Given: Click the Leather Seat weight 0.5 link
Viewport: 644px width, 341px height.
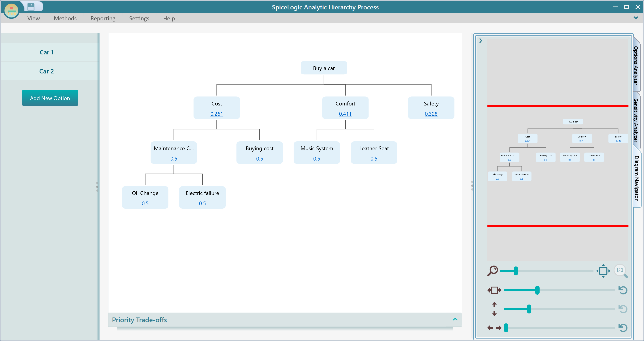Looking at the screenshot, I should (x=374, y=159).
